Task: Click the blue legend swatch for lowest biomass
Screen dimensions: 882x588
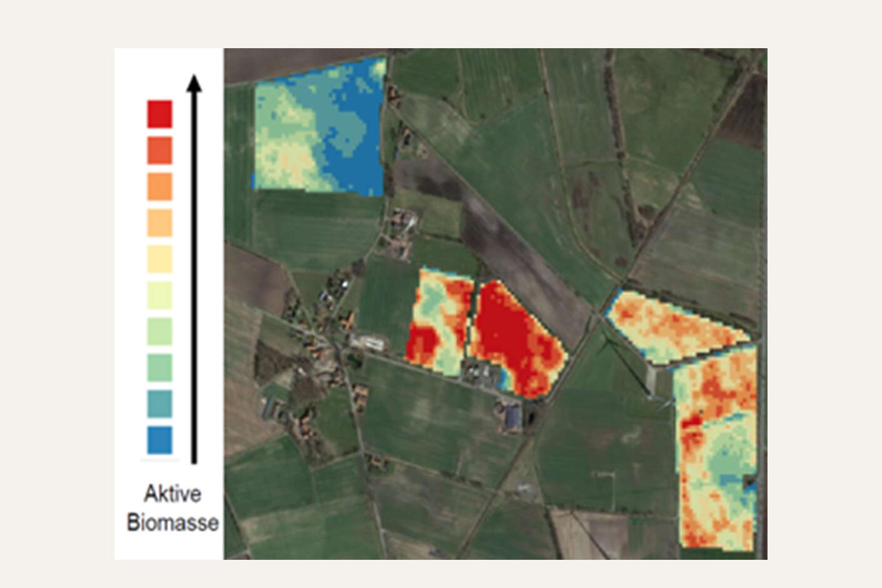Action: pyautogui.click(x=160, y=440)
